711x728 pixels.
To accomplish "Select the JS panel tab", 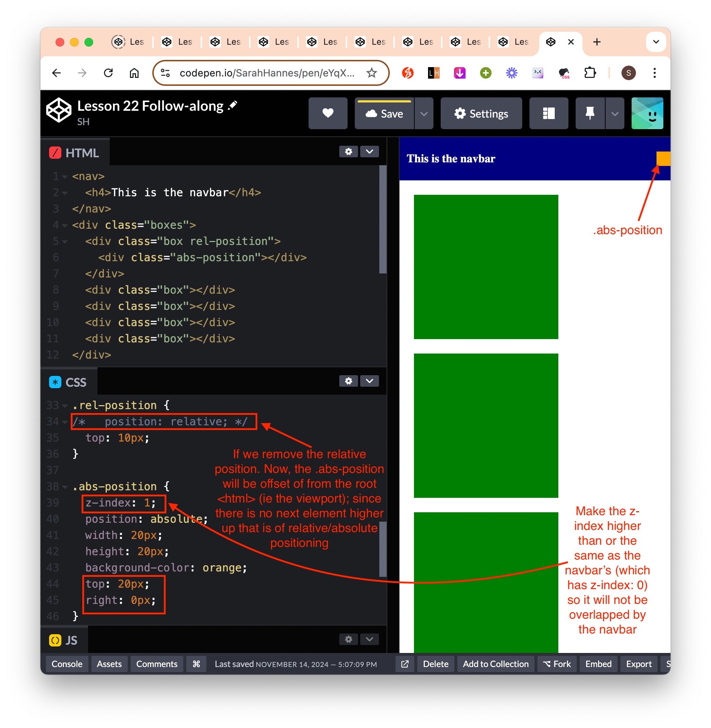I will pyautogui.click(x=64, y=640).
